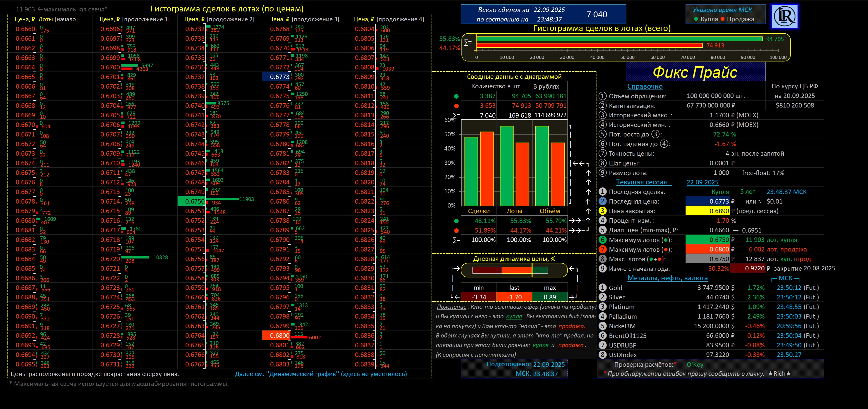Click the red Продажа legend dot

point(722,19)
